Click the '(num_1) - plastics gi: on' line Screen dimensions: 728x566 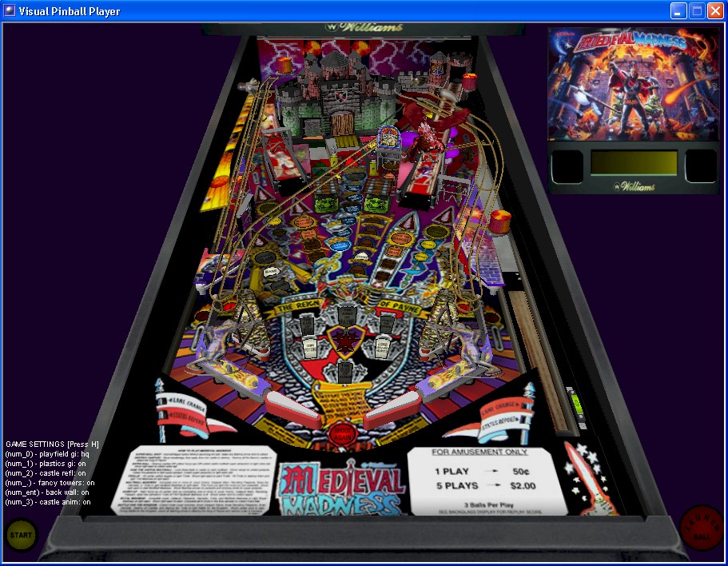(x=46, y=464)
